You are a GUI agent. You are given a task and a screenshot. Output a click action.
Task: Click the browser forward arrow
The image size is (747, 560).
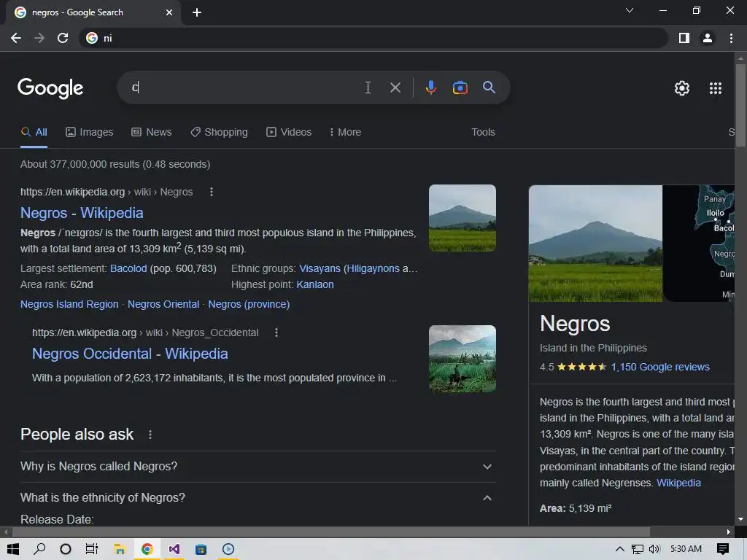click(x=39, y=38)
